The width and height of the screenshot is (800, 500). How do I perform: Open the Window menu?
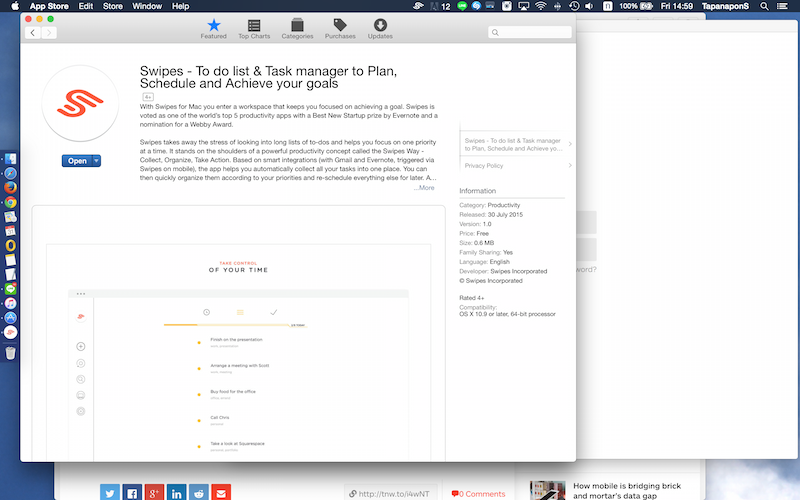pyautogui.click(x=147, y=6)
